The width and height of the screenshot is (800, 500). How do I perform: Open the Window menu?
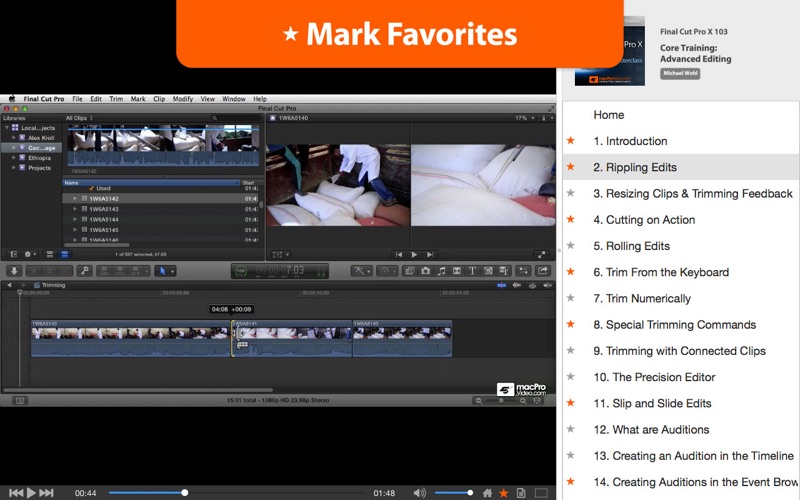(x=234, y=99)
